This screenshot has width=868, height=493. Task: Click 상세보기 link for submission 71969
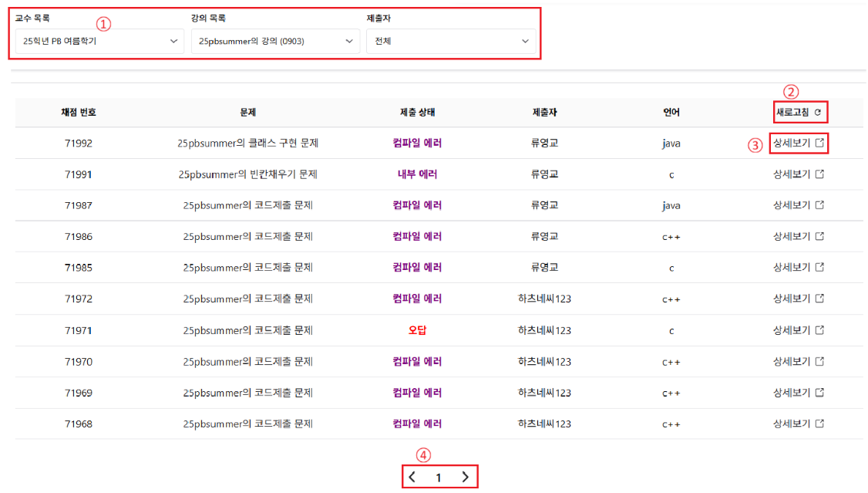point(792,392)
